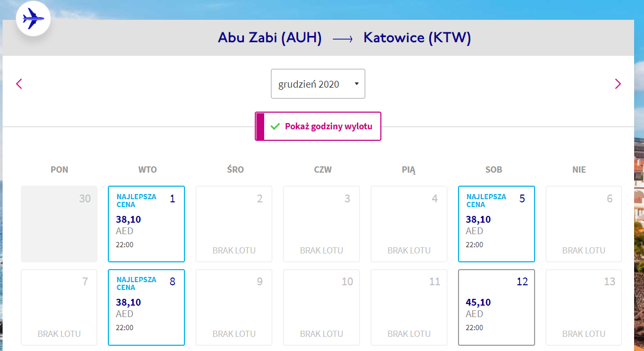Select flight on Tuesday December 8
The width and height of the screenshot is (644, 351).
point(146,307)
